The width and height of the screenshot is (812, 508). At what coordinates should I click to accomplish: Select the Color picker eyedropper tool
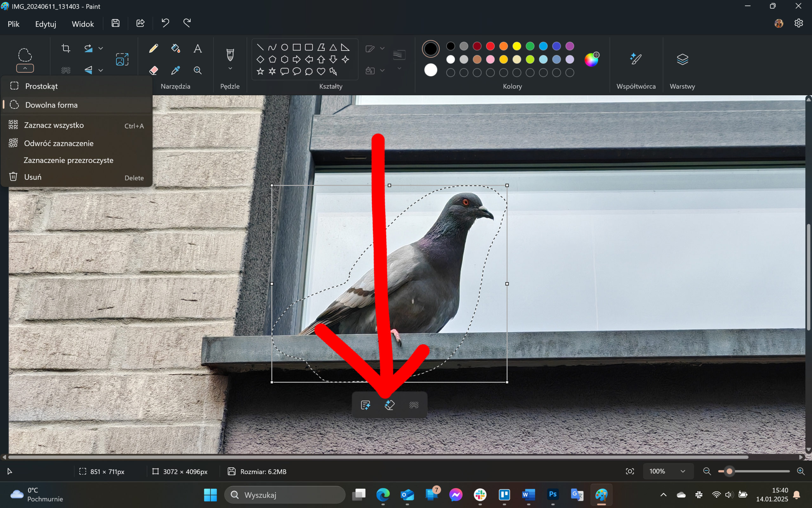[175, 70]
